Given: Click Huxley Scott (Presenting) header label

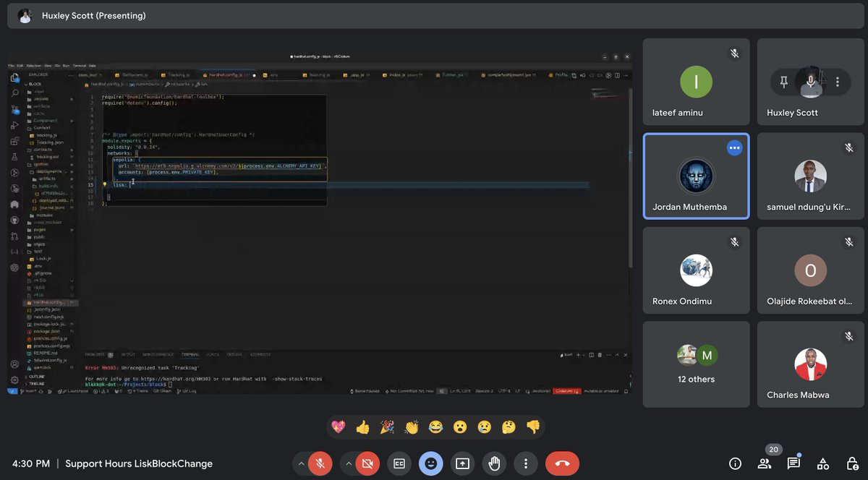Looking at the screenshot, I should click(93, 15).
